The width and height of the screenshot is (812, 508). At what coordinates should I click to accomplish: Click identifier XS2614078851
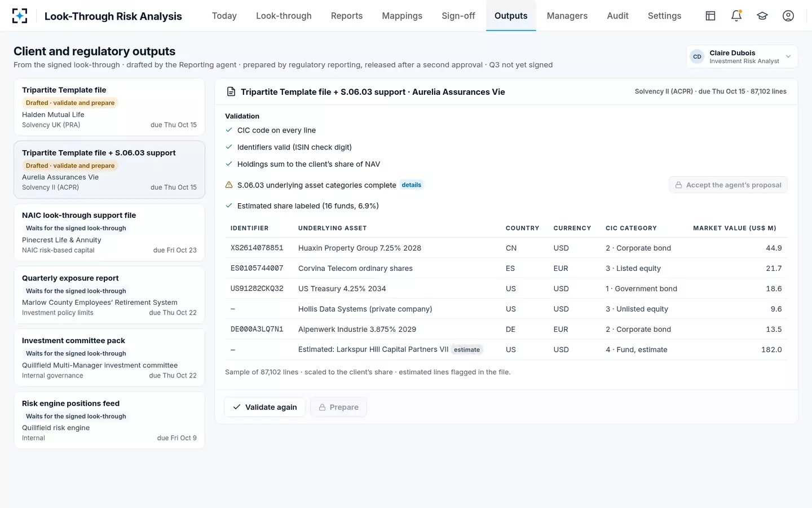point(257,248)
